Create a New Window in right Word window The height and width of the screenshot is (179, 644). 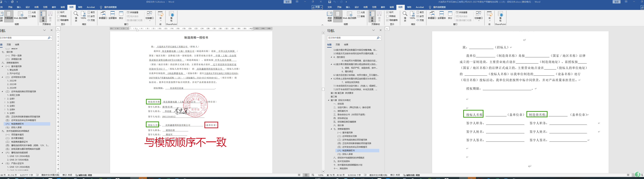click(432, 15)
